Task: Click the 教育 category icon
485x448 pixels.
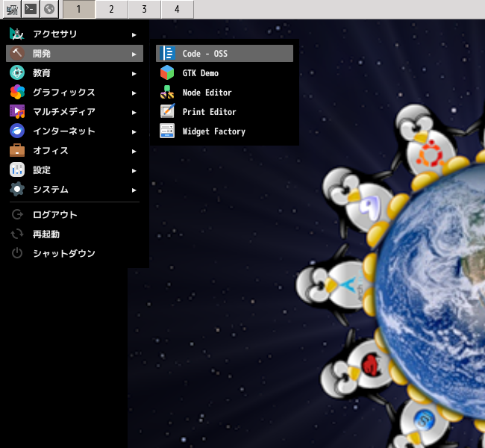Action: pyautogui.click(x=17, y=72)
